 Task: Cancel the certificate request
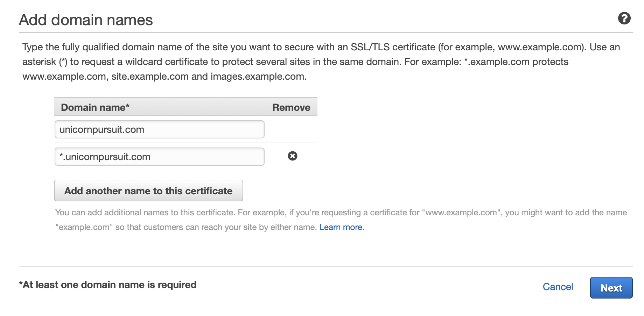click(558, 287)
